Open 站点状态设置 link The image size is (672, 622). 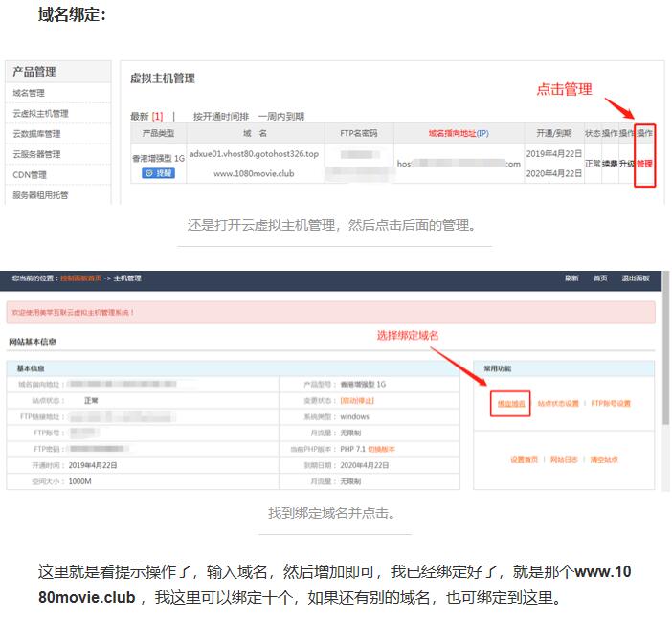(x=558, y=404)
